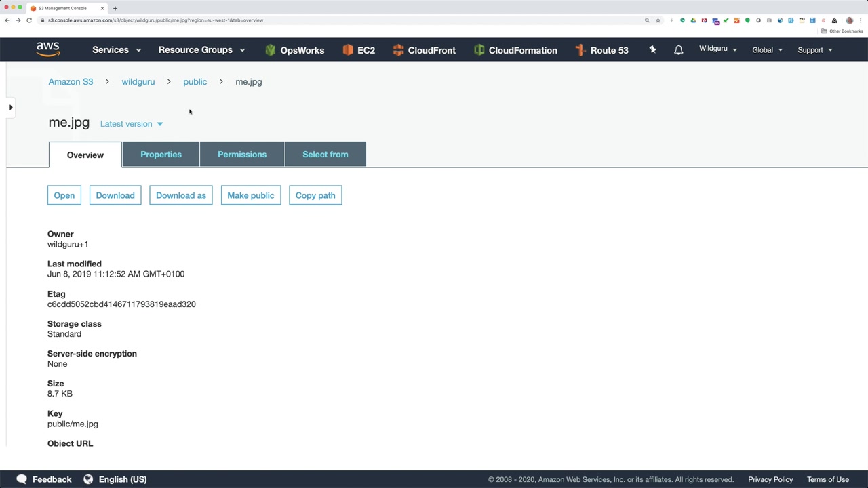This screenshot has width=868, height=488.
Task: Open the Support dropdown menu
Action: point(814,50)
